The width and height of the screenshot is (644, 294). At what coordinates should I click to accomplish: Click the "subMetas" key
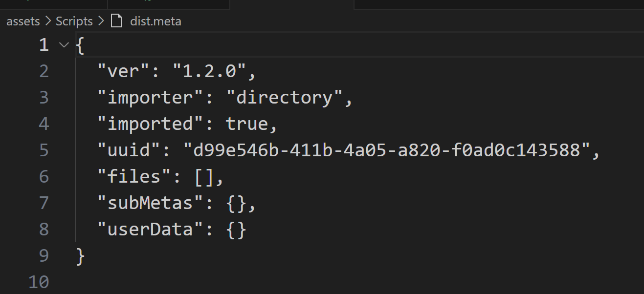pos(151,203)
